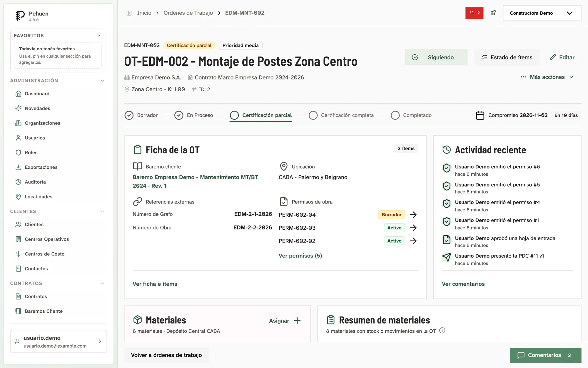588x368 pixels.
Task: Click the Dashboard home icon in sidebar
Action: 18,94
